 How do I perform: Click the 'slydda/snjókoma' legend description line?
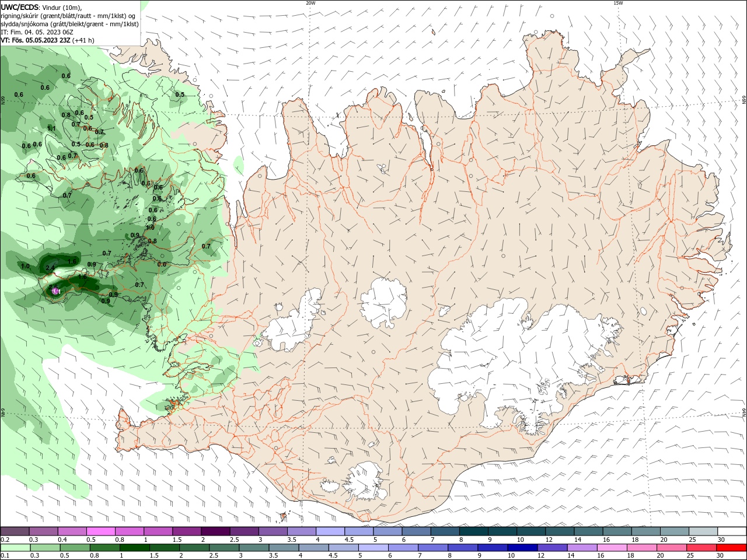(x=69, y=24)
